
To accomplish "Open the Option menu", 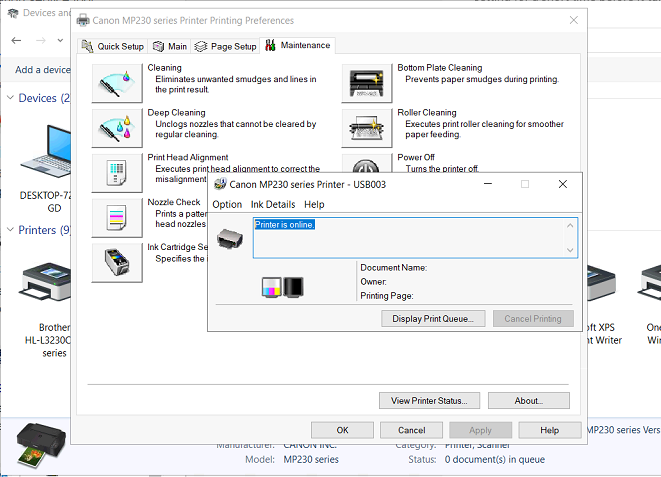I will 227,204.
